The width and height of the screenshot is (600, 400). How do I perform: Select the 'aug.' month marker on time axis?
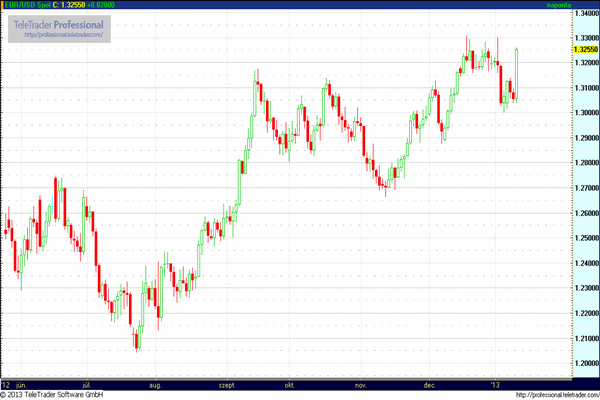[154, 384]
